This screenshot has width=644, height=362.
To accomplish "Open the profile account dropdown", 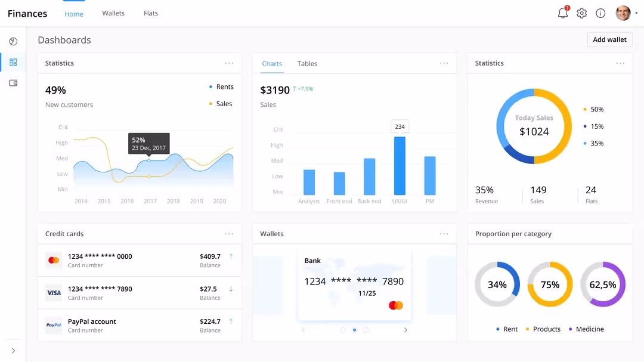I will [x=625, y=13].
